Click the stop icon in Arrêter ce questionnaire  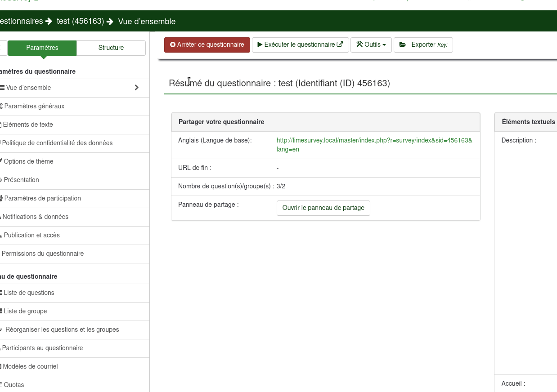pos(173,45)
